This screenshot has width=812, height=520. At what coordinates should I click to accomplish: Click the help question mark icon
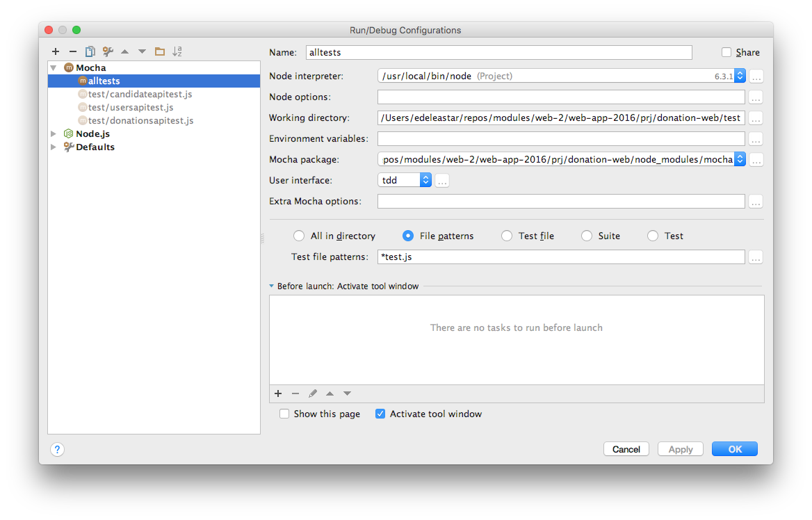point(58,450)
